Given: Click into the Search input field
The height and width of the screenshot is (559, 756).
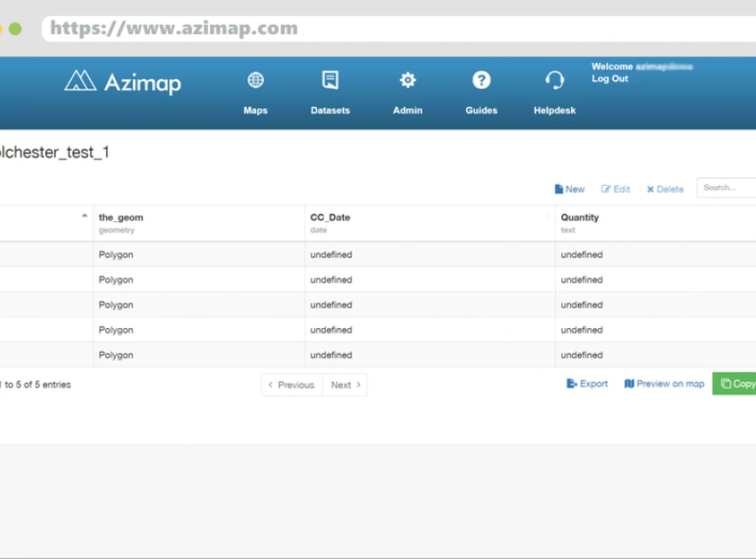Looking at the screenshot, I should click(x=726, y=188).
